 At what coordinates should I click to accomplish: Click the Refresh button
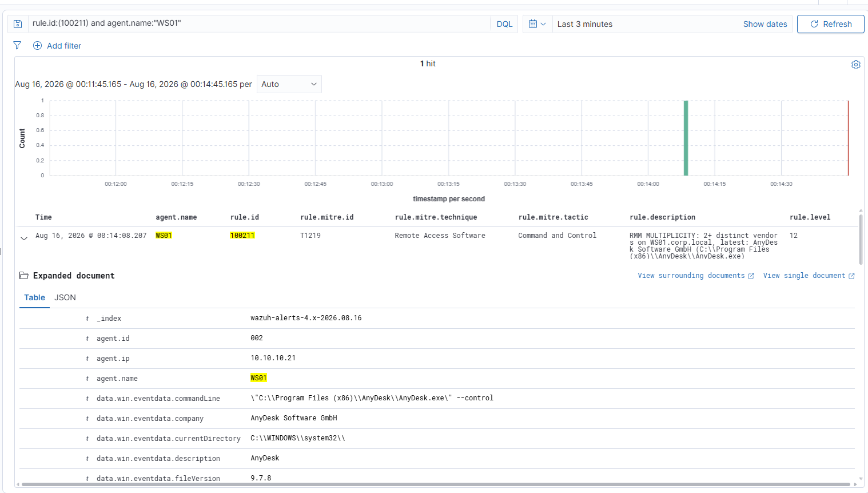coord(831,24)
